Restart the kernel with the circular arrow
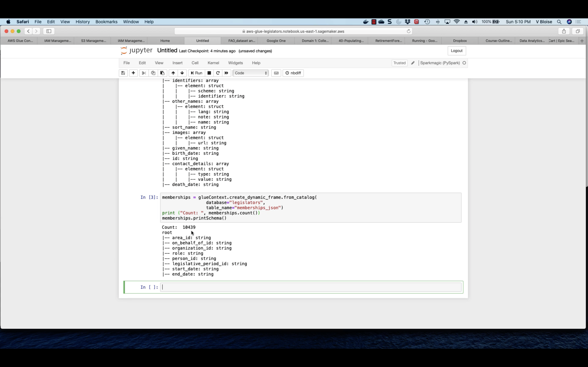The image size is (588, 367). (x=218, y=73)
